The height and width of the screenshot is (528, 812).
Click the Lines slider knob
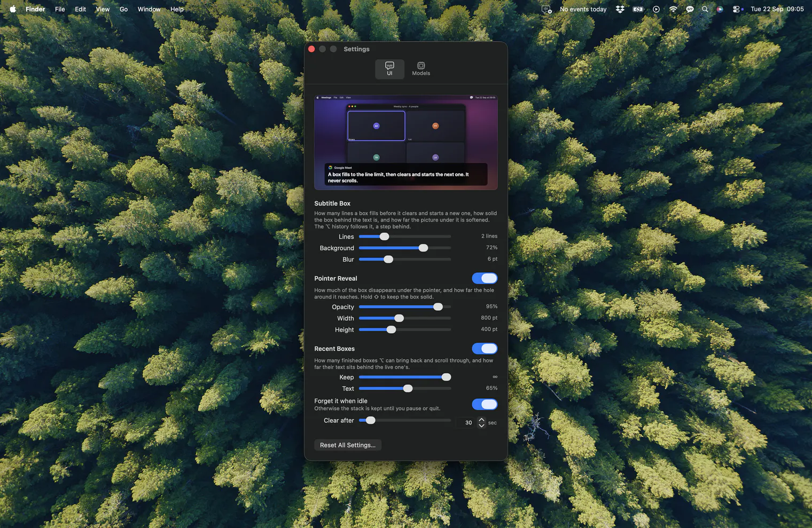coord(385,237)
